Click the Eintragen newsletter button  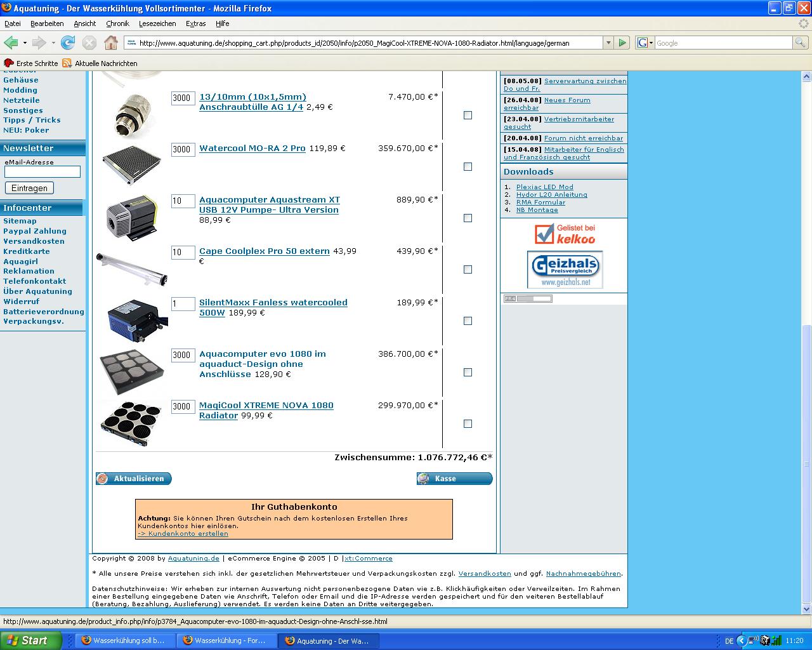pyautogui.click(x=29, y=188)
